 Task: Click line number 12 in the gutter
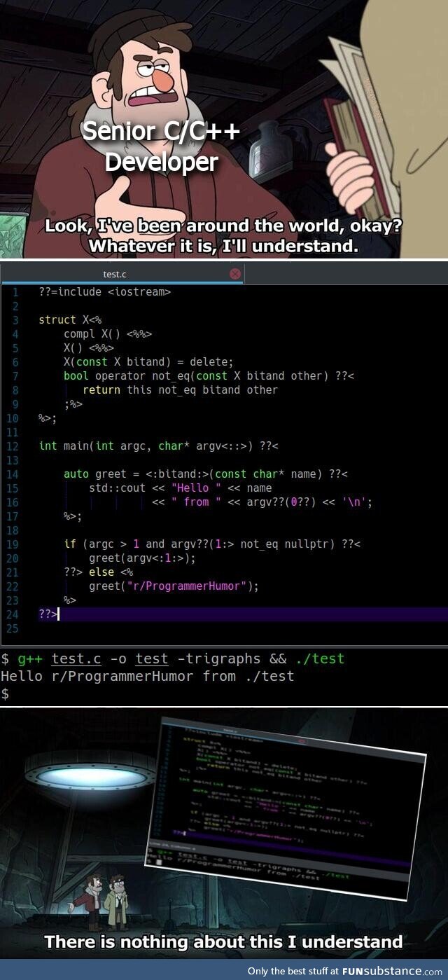pyautogui.click(x=13, y=446)
